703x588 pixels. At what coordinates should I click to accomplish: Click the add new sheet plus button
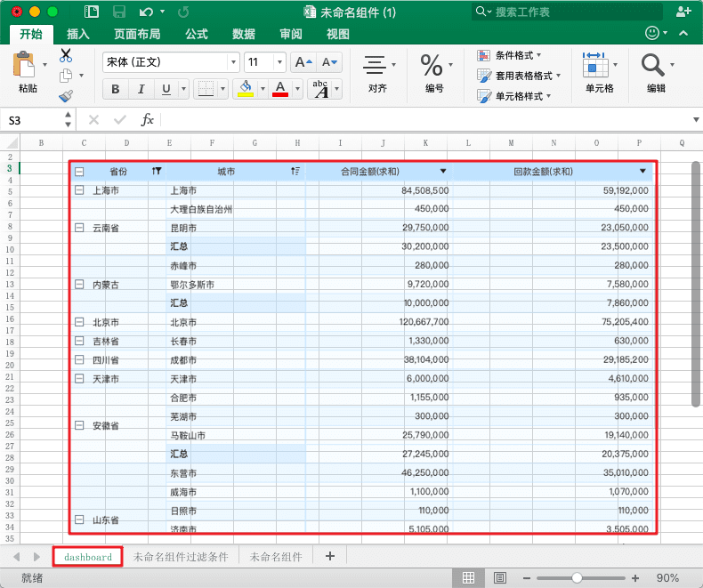coord(330,557)
